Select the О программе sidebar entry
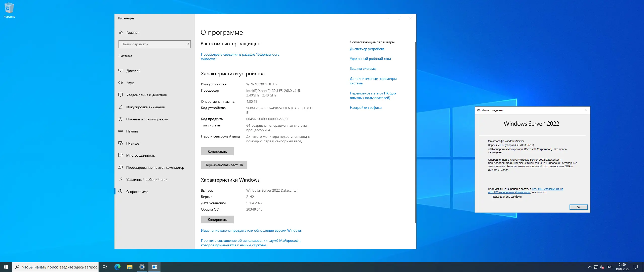This screenshot has height=272, width=644. 137,191
